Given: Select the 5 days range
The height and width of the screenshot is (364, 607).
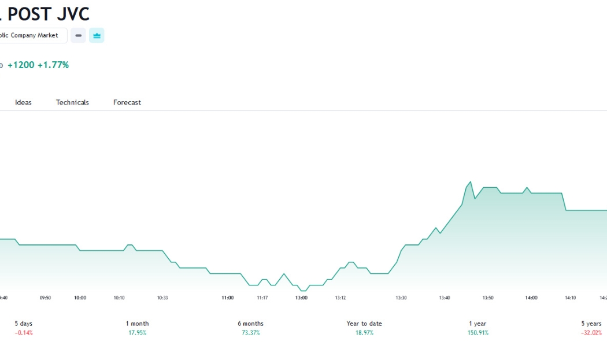Looking at the screenshot, I should coord(24,328).
